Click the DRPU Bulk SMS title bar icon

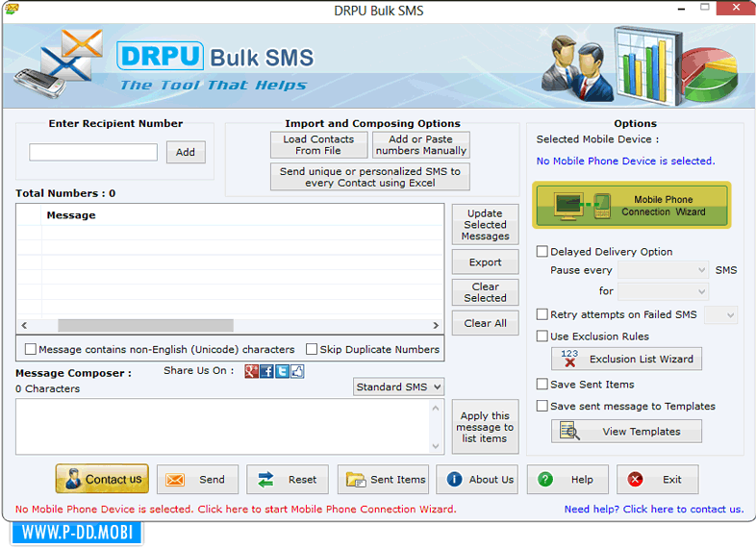point(12,9)
